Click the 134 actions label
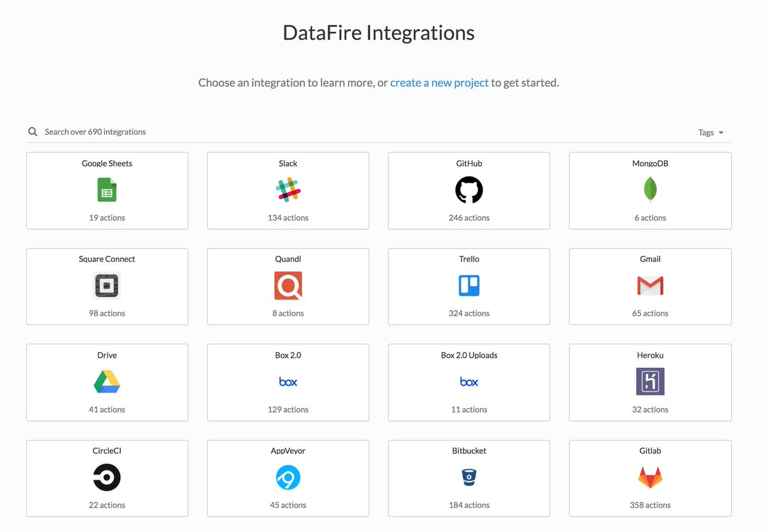The height and width of the screenshot is (532, 767). click(x=288, y=218)
